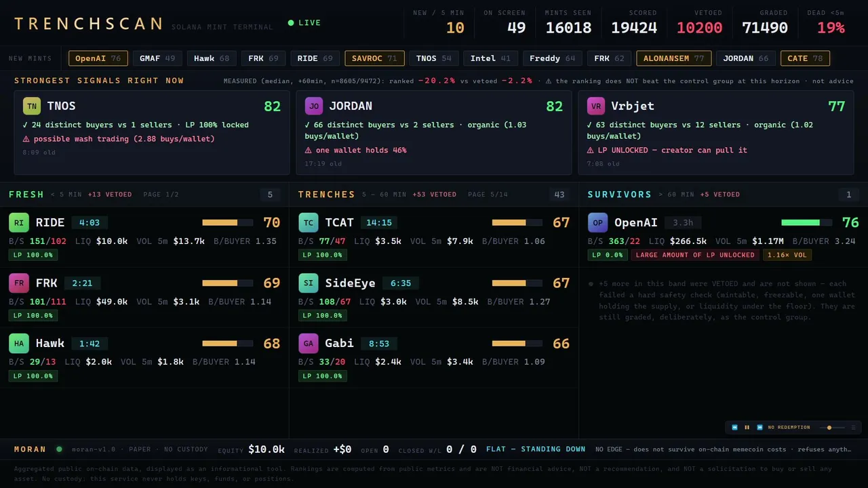This screenshot has width=868, height=488.
Task: Click the green status dot beside MORAN
Action: coord(59,449)
